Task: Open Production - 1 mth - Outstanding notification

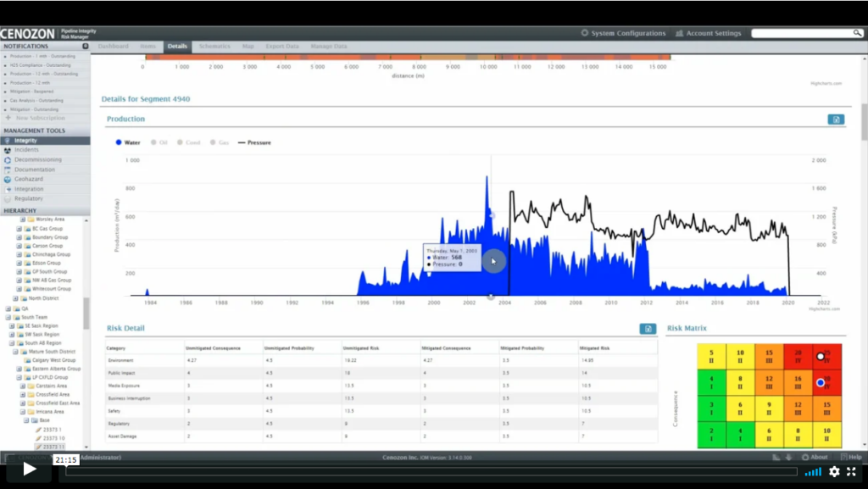Action: [42, 57]
